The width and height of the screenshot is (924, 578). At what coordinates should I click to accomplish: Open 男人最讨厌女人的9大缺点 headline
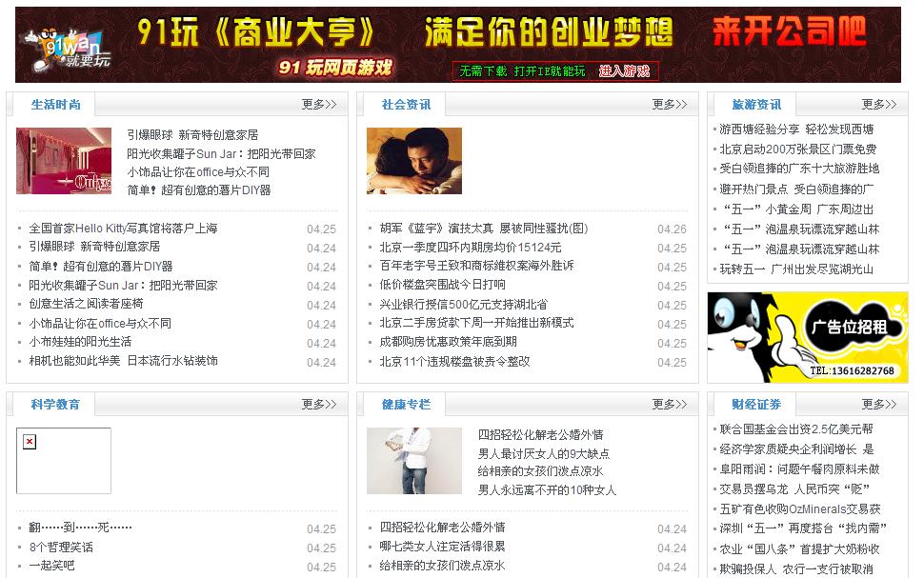click(x=543, y=453)
